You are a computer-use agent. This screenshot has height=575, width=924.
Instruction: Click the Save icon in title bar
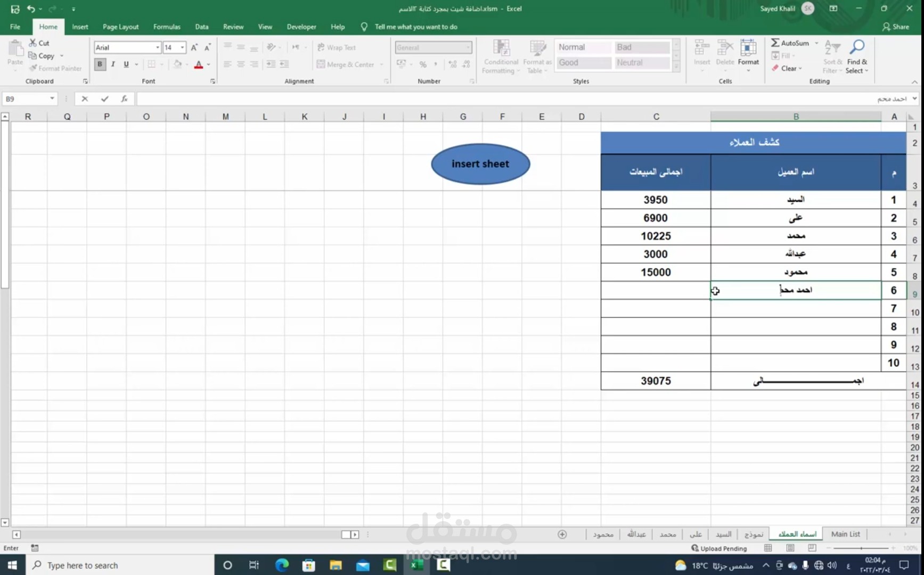tap(15, 9)
